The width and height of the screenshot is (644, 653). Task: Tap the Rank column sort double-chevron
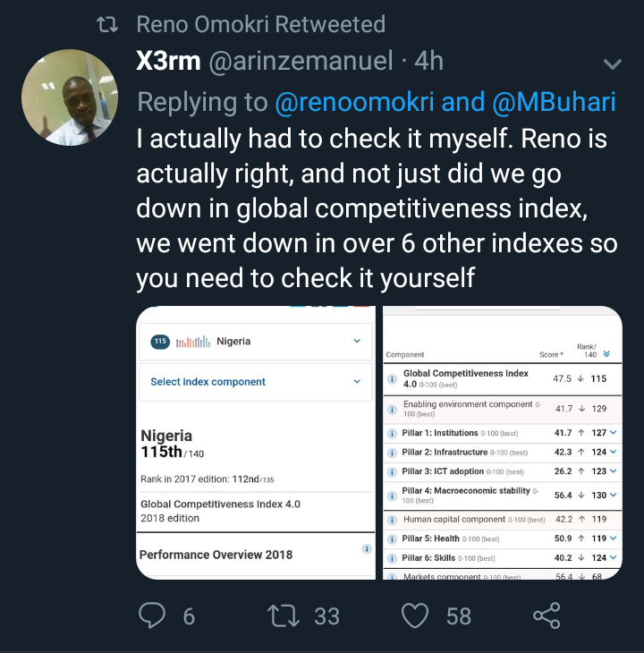(606, 354)
